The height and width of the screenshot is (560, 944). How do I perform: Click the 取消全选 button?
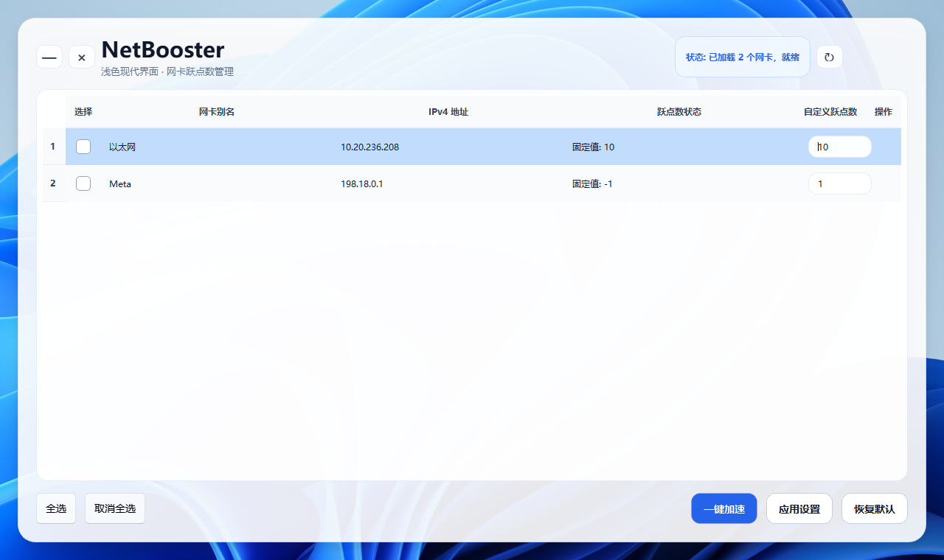(115, 508)
